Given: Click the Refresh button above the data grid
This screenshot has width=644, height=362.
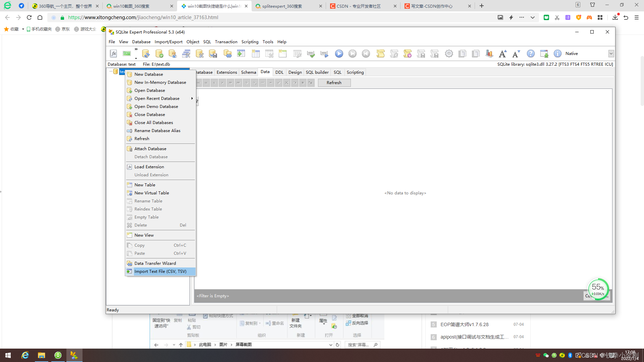Looking at the screenshot, I should pos(334,82).
